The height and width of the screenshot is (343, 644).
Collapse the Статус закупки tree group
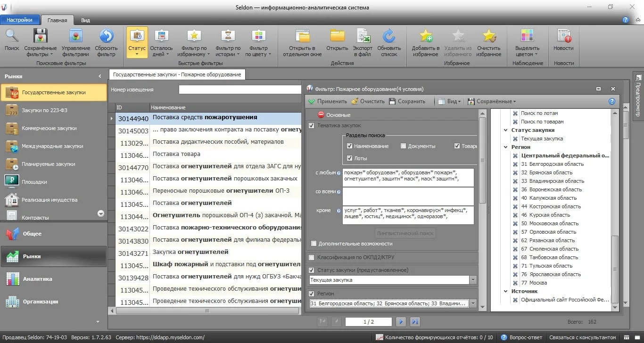tap(507, 130)
